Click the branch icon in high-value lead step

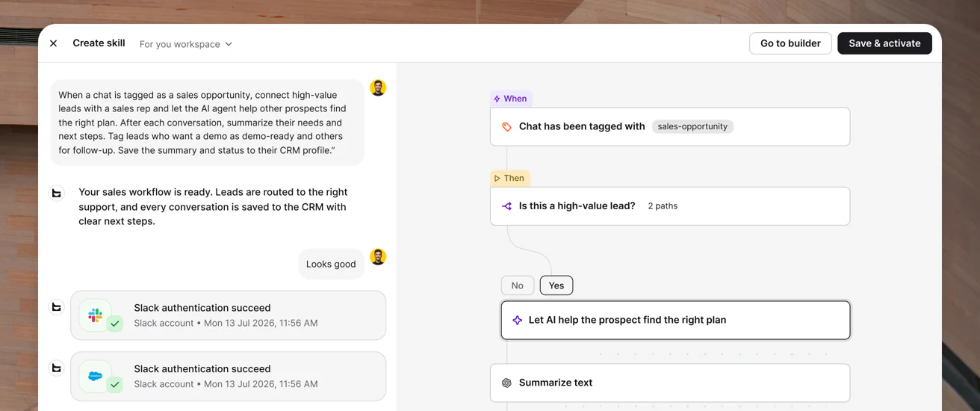pyautogui.click(x=506, y=206)
